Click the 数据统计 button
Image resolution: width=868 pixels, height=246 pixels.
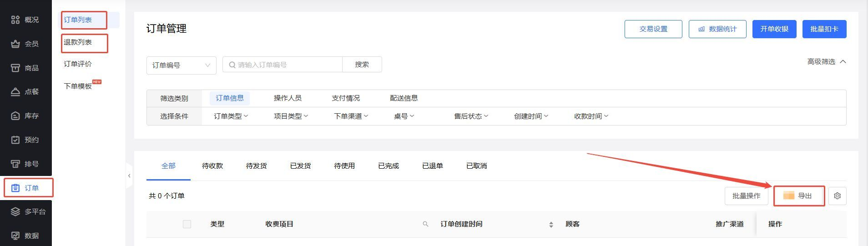pyautogui.click(x=717, y=29)
